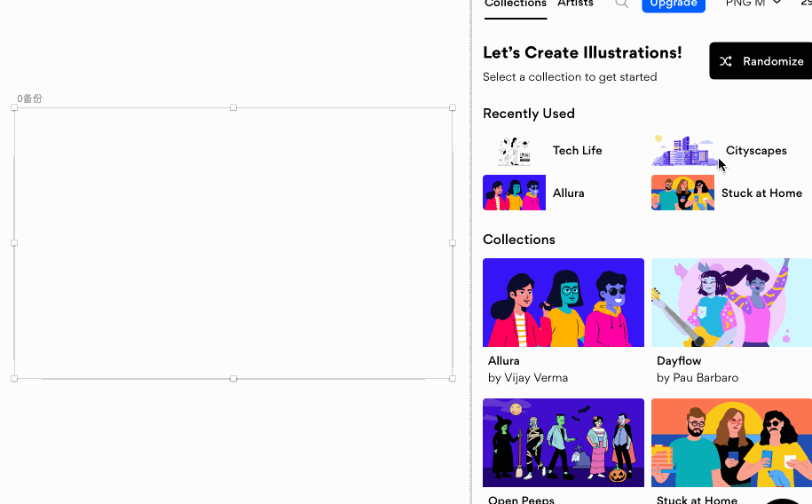
Task: Click the Cityscapes label
Action: coord(756,150)
